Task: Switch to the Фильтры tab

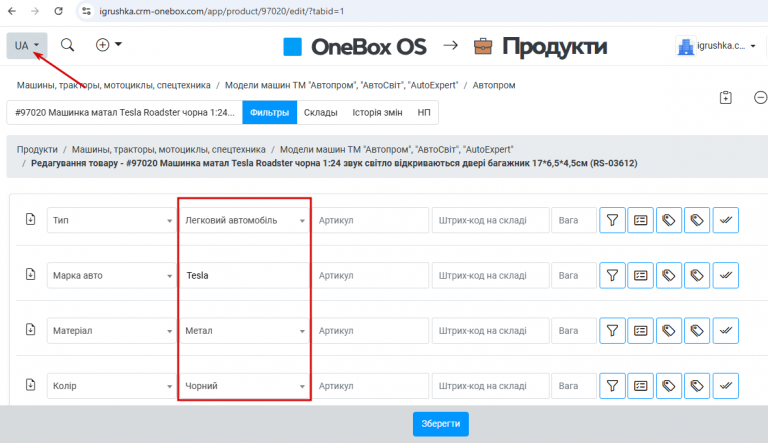Action: tap(269, 112)
